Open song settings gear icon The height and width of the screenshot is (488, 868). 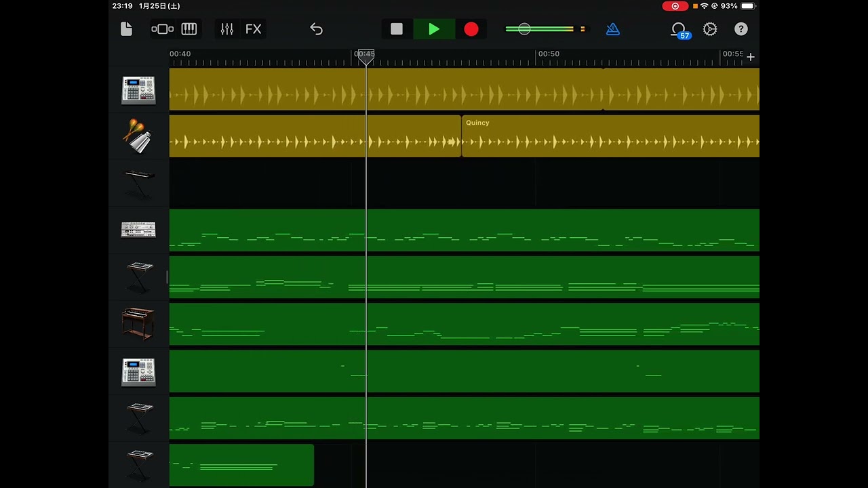[x=710, y=29]
